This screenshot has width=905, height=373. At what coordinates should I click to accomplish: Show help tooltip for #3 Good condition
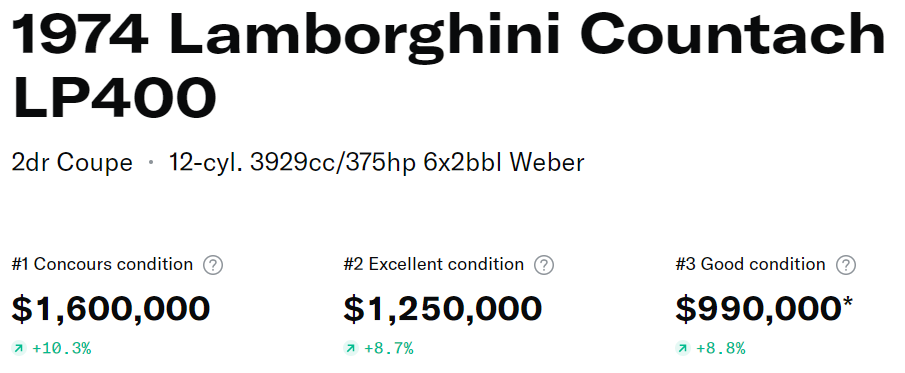pyautogui.click(x=846, y=265)
